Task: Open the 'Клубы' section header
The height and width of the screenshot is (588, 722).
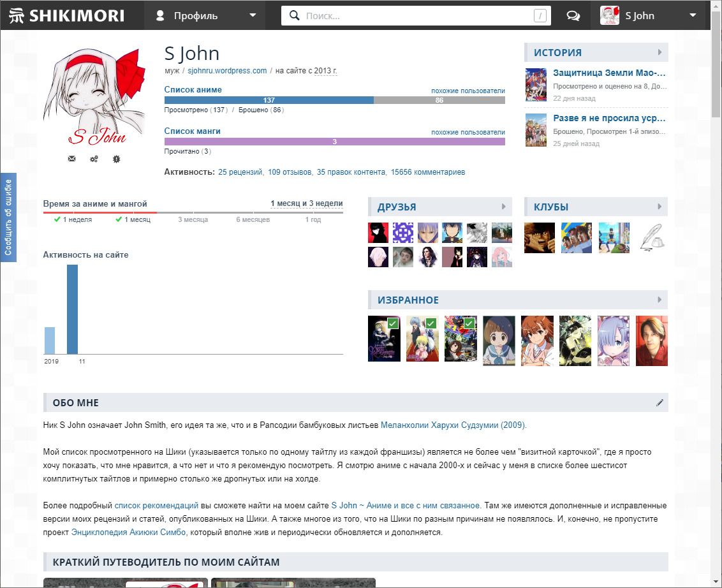Action: pos(551,207)
